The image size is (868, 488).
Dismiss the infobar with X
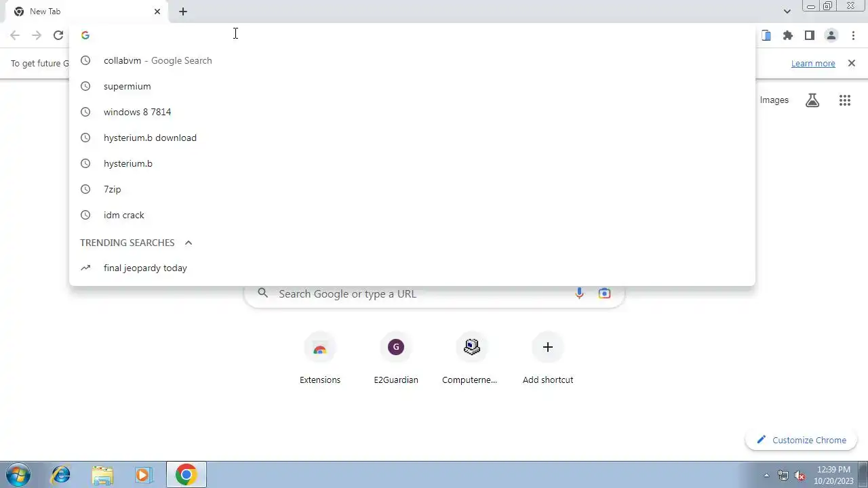(x=852, y=63)
